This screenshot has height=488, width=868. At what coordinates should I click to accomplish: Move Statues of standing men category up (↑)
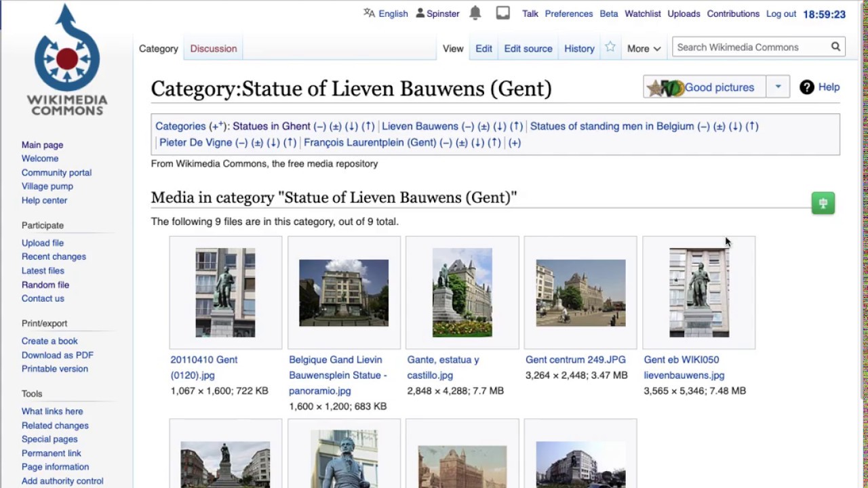click(751, 126)
